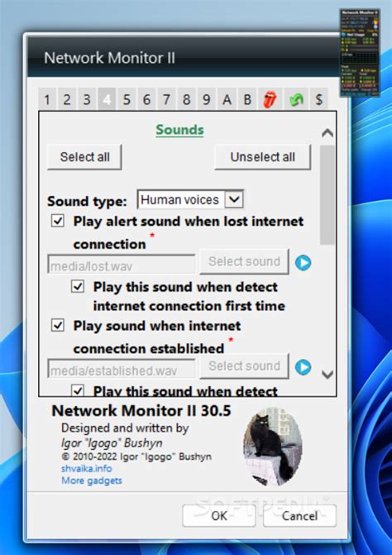Click the Select all button
Image resolution: width=392 pixels, height=555 pixels.
click(x=84, y=157)
